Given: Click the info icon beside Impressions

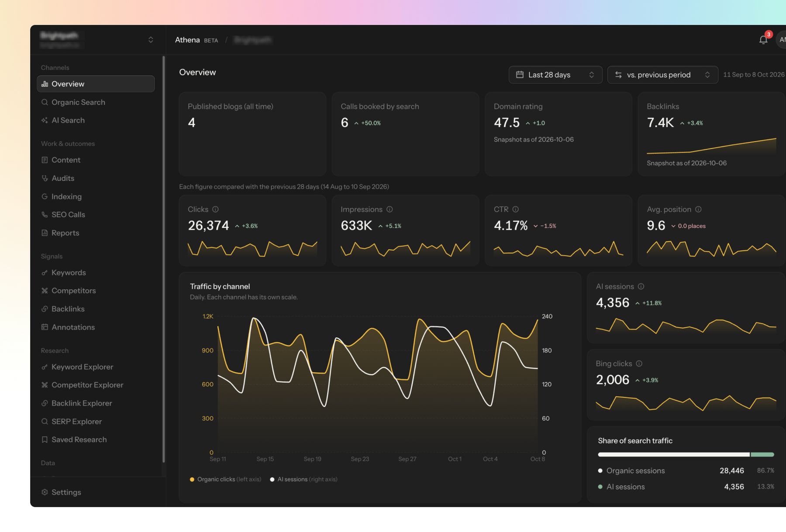Looking at the screenshot, I should 390,209.
